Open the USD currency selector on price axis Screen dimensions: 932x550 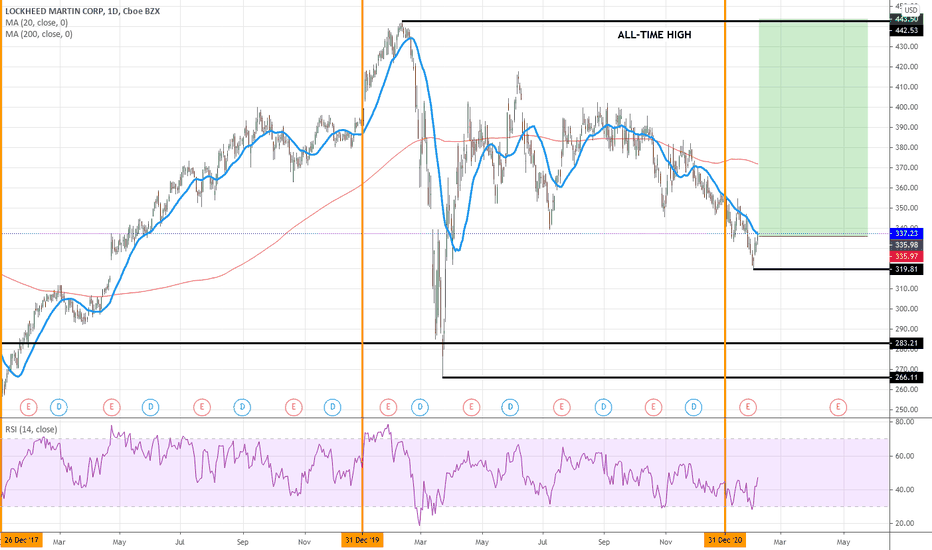coord(911,10)
